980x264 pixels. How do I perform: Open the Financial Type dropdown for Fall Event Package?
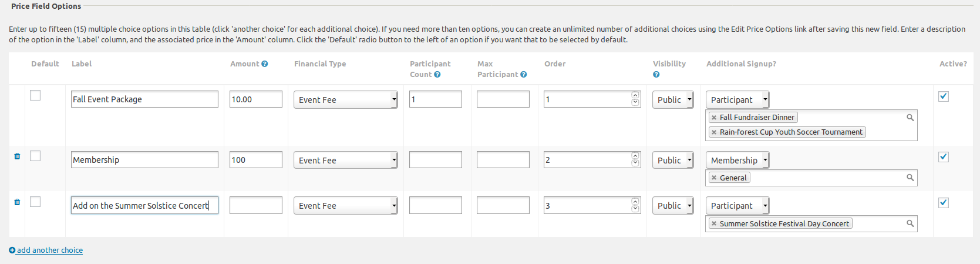pyautogui.click(x=346, y=99)
